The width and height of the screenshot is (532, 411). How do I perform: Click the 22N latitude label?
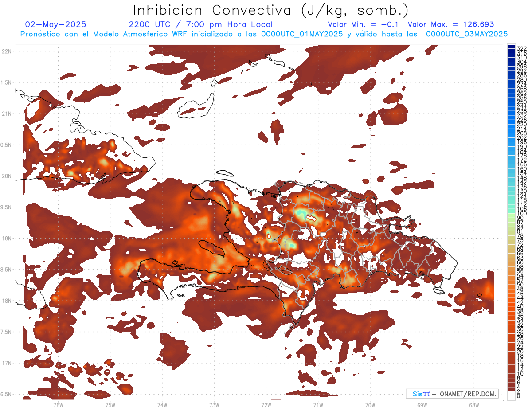pos(7,51)
